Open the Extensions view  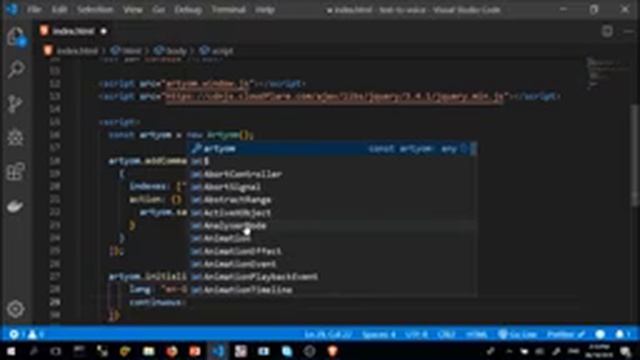[x=16, y=171]
